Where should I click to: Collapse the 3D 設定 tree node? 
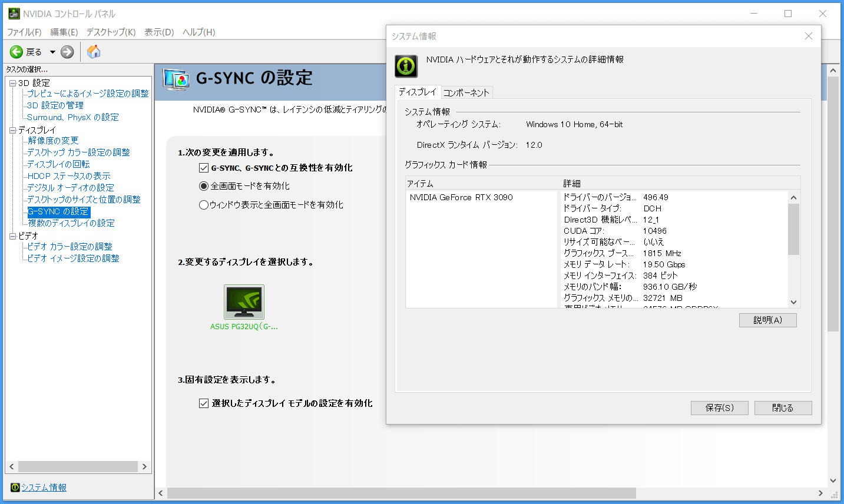pyautogui.click(x=12, y=83)
